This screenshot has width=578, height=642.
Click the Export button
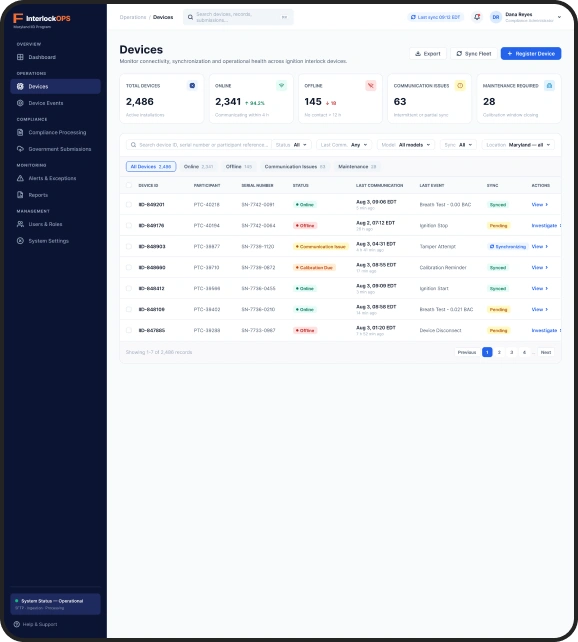tap(428, 54)
